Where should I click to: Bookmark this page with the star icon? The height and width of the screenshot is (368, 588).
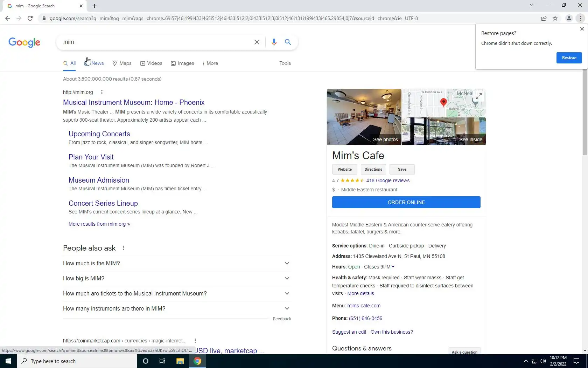(555, 18)
